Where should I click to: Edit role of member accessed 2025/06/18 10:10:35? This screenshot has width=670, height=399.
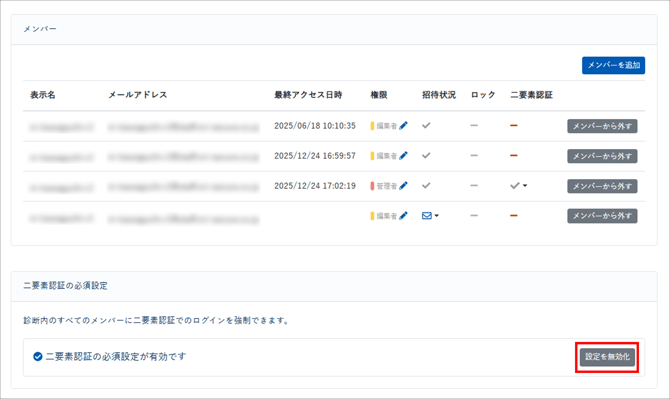point(403,126)
